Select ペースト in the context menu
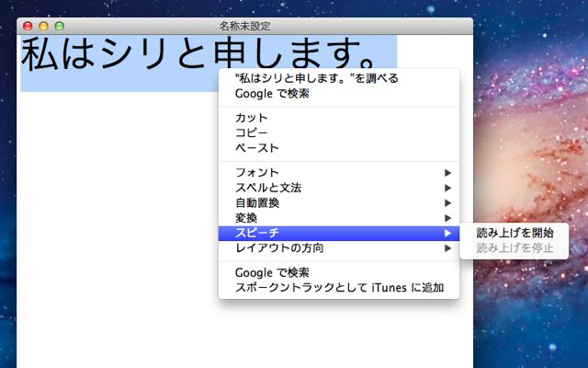 point(339,148)
